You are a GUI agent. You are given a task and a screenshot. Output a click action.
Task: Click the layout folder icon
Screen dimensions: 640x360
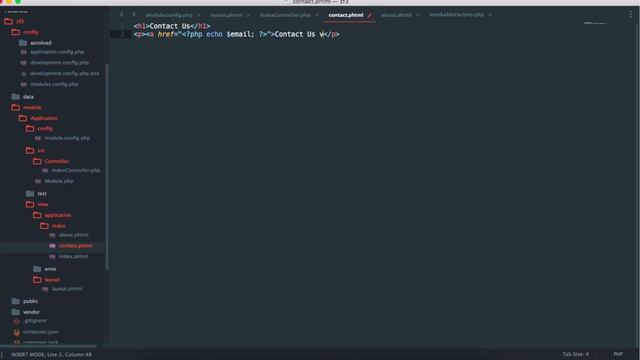37,280
